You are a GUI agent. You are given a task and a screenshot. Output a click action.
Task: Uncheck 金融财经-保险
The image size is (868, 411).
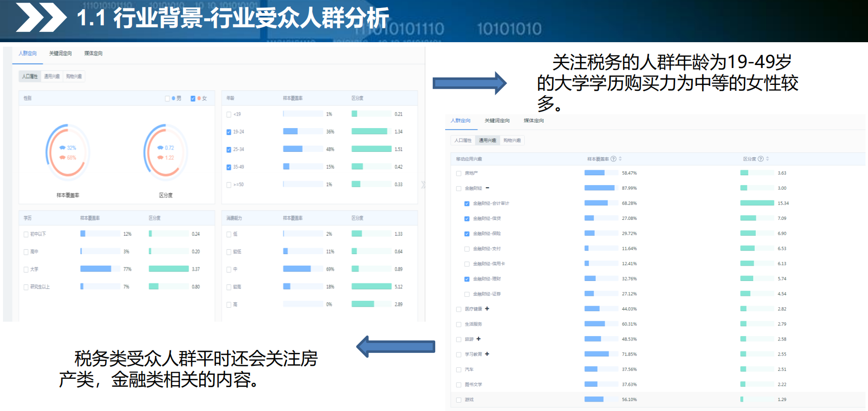[x=467, y=234]
